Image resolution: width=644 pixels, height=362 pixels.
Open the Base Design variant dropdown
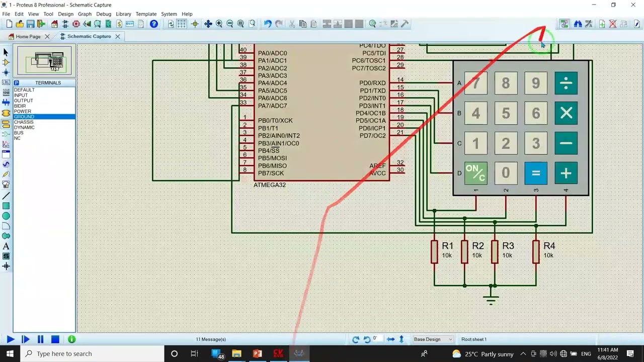pos(433,339)
